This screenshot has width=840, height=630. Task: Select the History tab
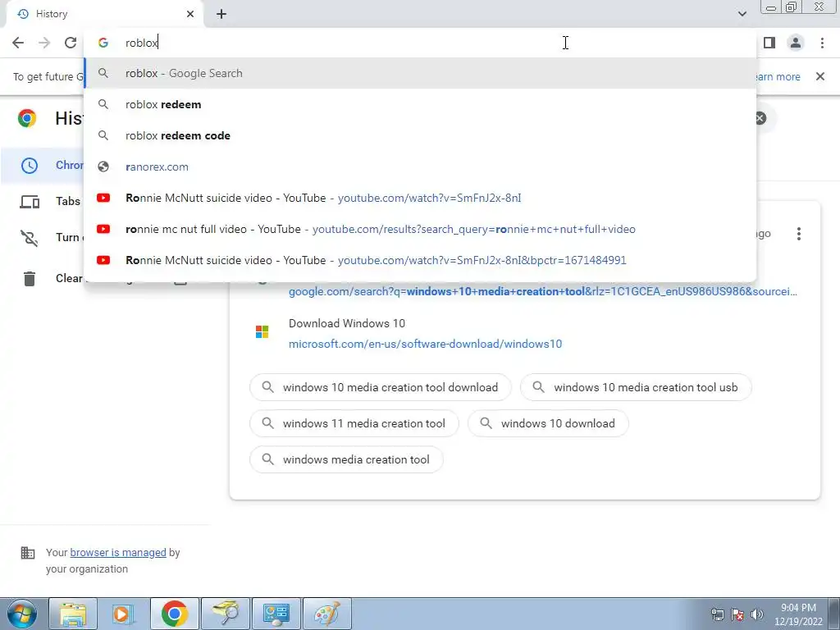[x=104, y=14]
